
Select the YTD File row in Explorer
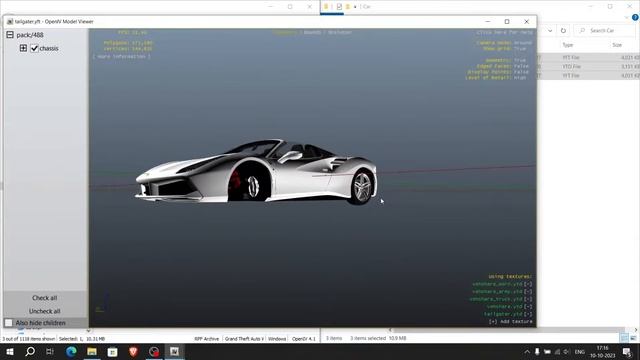(589, 67)
